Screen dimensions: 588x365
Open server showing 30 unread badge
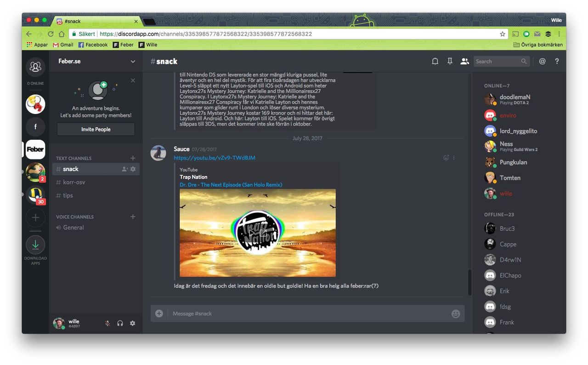pos(35,195)
